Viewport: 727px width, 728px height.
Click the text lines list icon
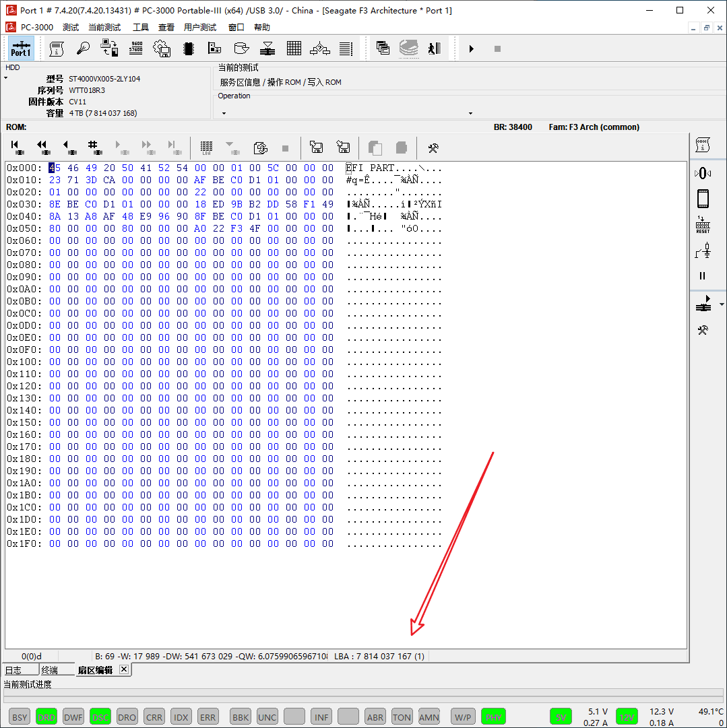(346, 48)
